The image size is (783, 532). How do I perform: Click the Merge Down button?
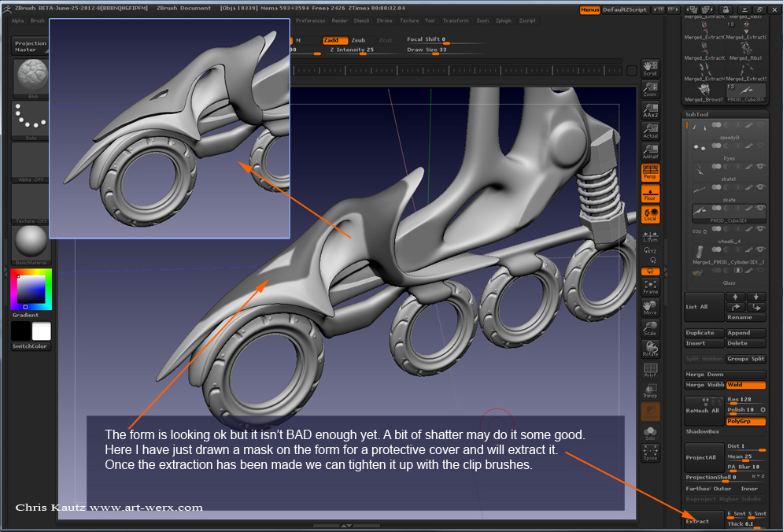tap(725, 375)
